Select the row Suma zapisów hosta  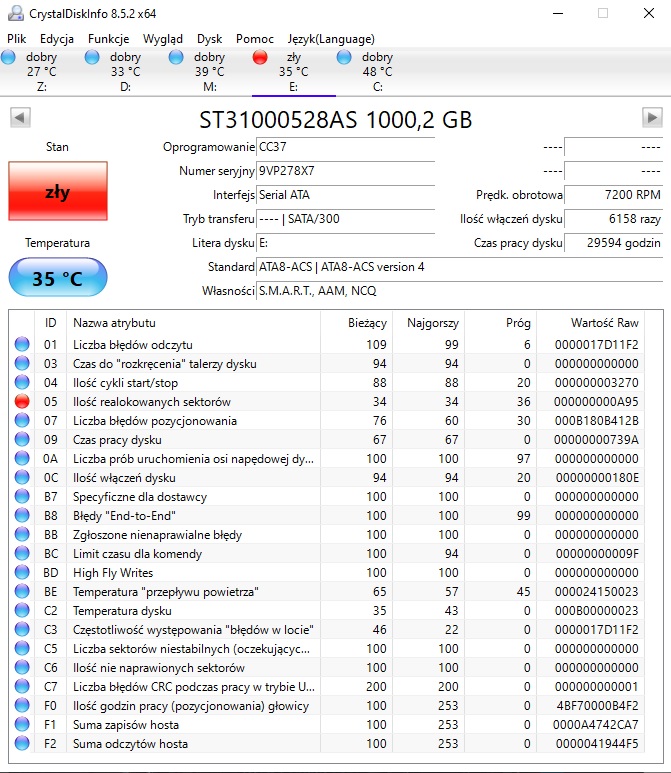click(327, 724)
